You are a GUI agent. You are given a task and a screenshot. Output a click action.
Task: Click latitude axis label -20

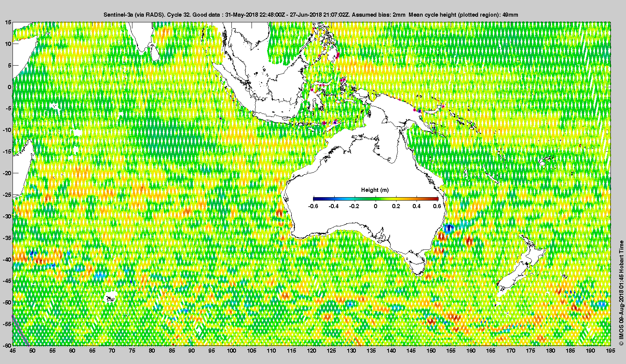point(7,173)
